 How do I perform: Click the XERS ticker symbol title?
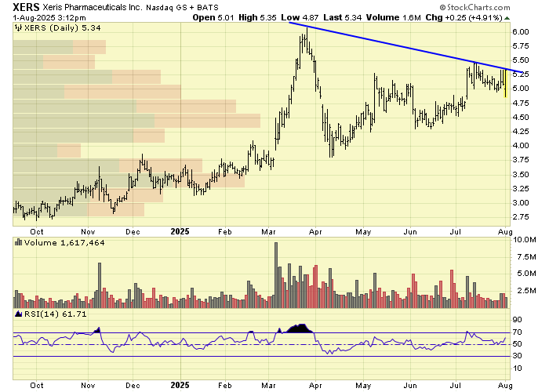[27, 7]
